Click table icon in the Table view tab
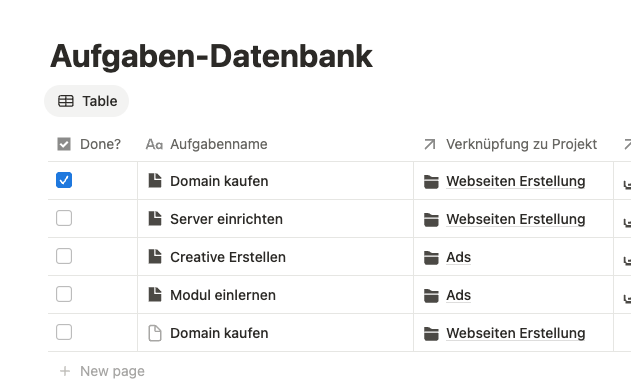This screenshot has height=389, width=631. pyautogui.click(x=66, y=101)
